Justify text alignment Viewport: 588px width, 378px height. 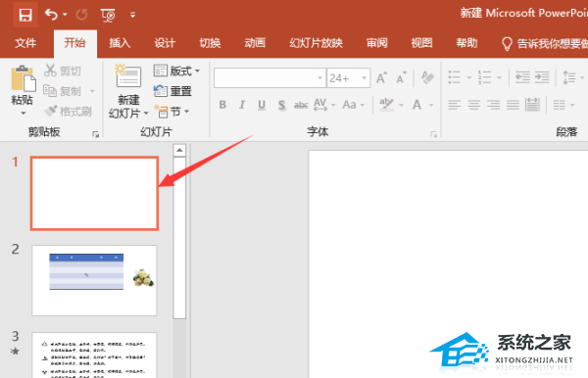pyautogui.click(x=513, y=105)
